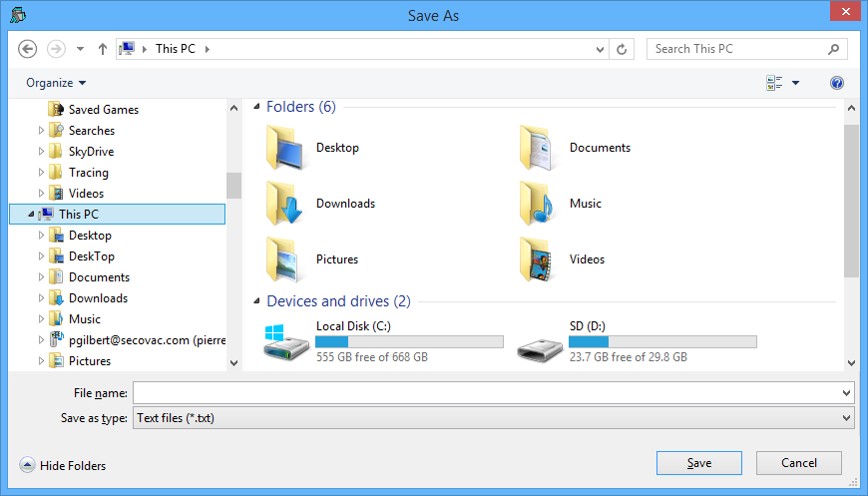This screenshot has width=868, height=496.
Task: Select Pictures in the navigation tree
Action: point(90,361)
